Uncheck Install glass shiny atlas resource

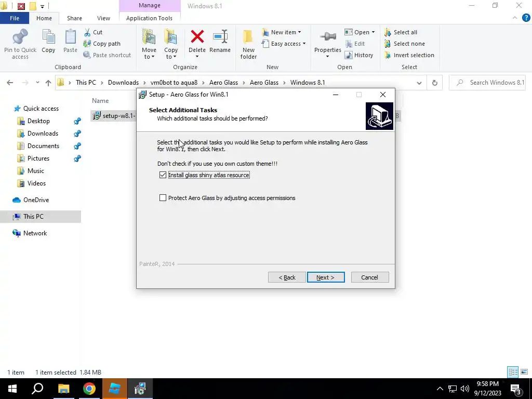point(163,175)
